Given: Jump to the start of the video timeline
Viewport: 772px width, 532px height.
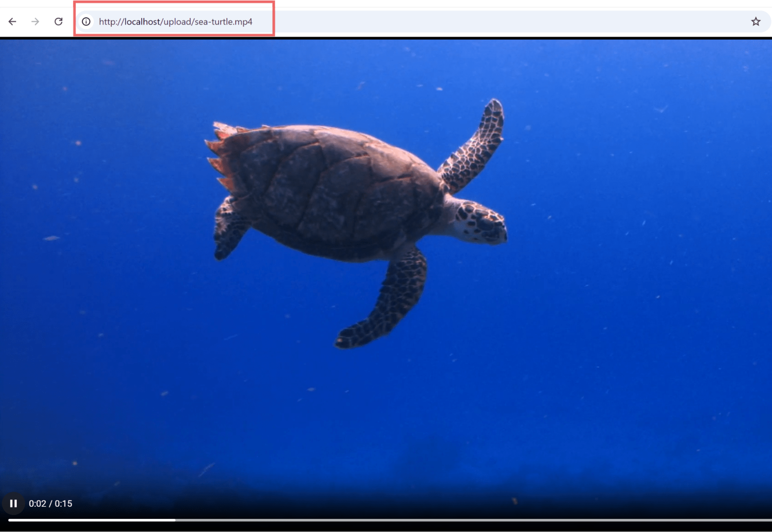Looking at the screenshot, I should (9, 520).
